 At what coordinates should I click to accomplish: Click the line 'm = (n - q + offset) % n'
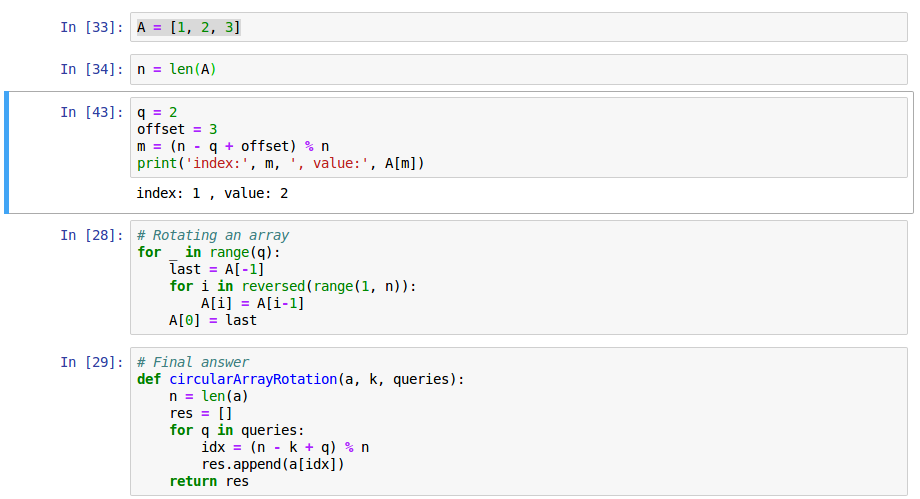point(233,146)
